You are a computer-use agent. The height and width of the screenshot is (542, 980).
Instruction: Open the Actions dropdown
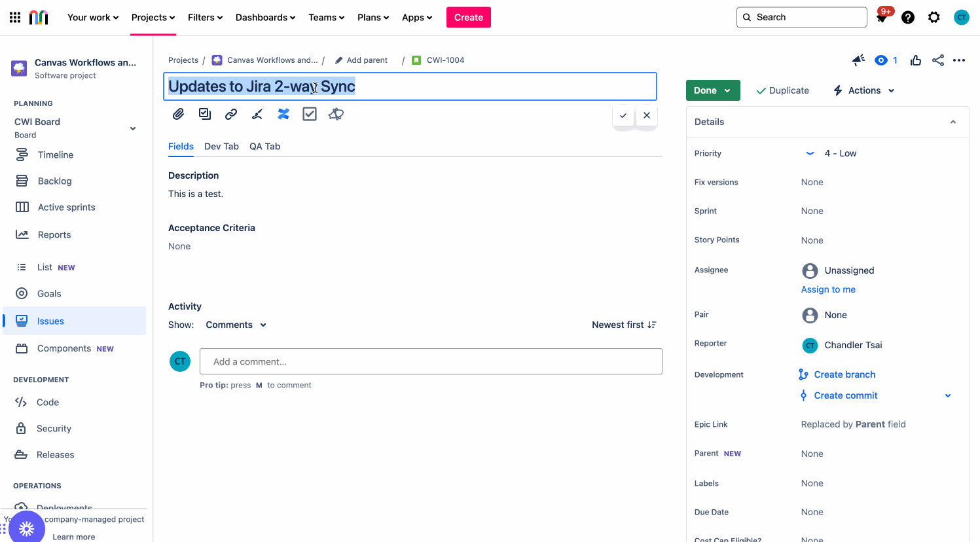click(x=863, y=90)
